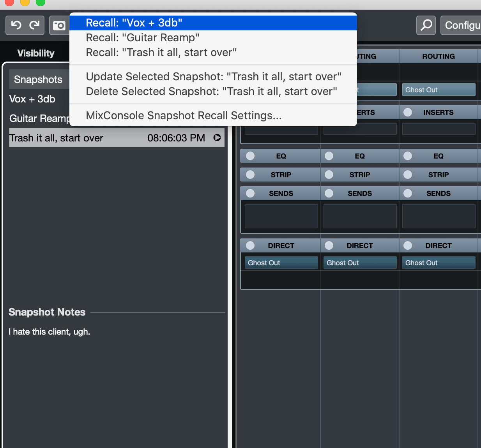
Task: Switch to the Snapshots tab
Action: tap(38, 79)
